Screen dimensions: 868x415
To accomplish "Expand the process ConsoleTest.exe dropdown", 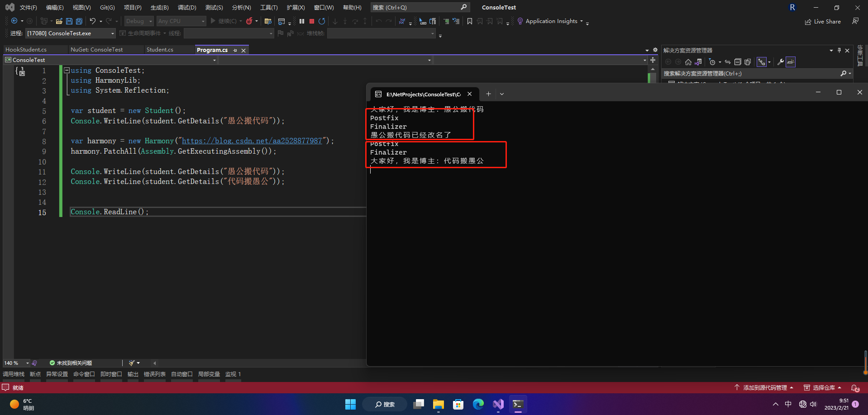I will (71, 33).
